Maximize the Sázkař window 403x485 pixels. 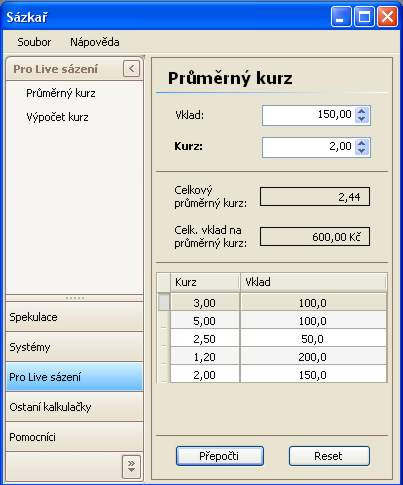tap(364, 17)
